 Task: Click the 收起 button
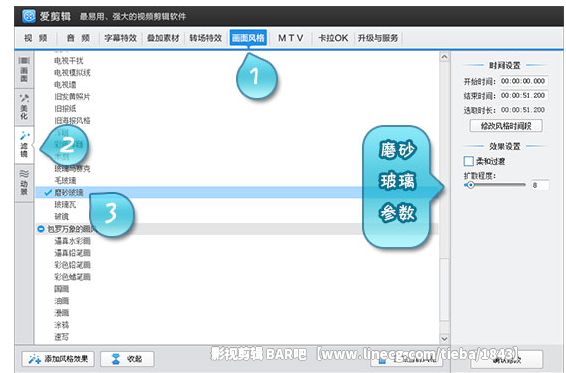point(127,359)
